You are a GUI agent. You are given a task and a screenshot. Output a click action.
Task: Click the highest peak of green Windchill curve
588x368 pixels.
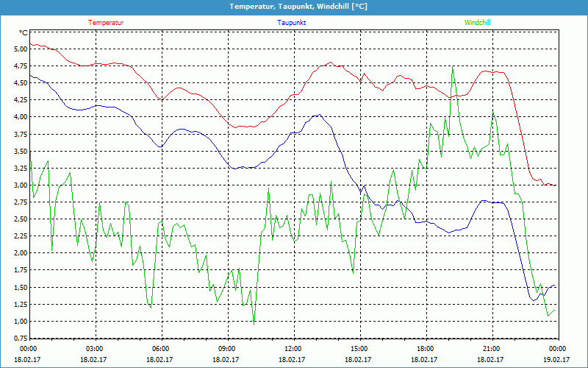pos(453,68)
